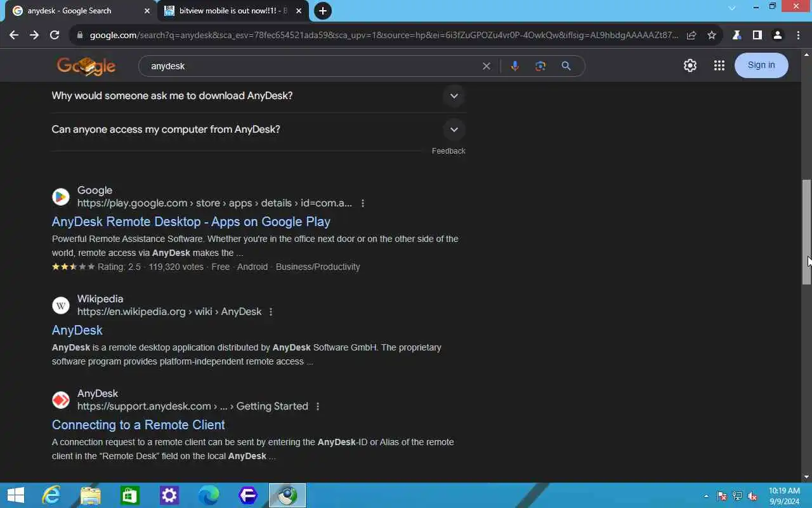Switch to bitview mobile tab
This screenshot has width=812, height=508.
[233, 11]
